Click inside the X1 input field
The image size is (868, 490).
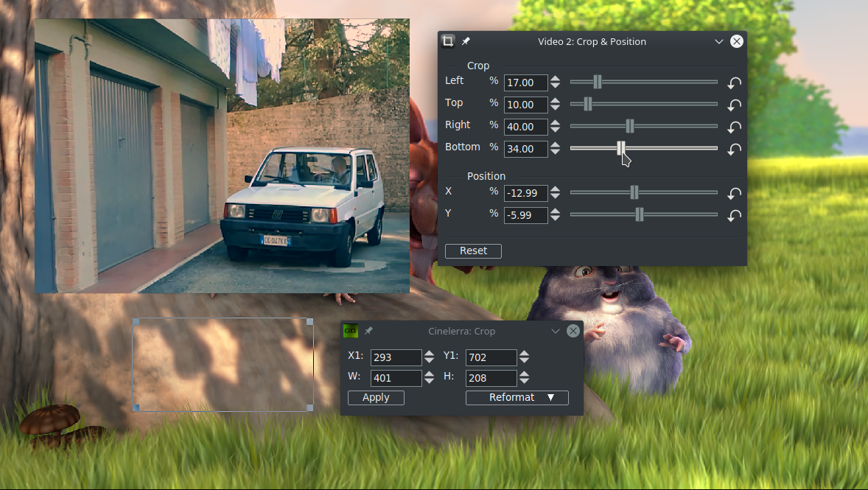pos(395,357)
